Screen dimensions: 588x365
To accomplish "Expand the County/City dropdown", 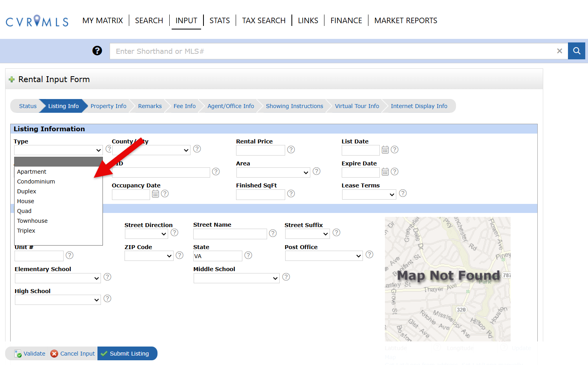I will click(x=151, y=150).
